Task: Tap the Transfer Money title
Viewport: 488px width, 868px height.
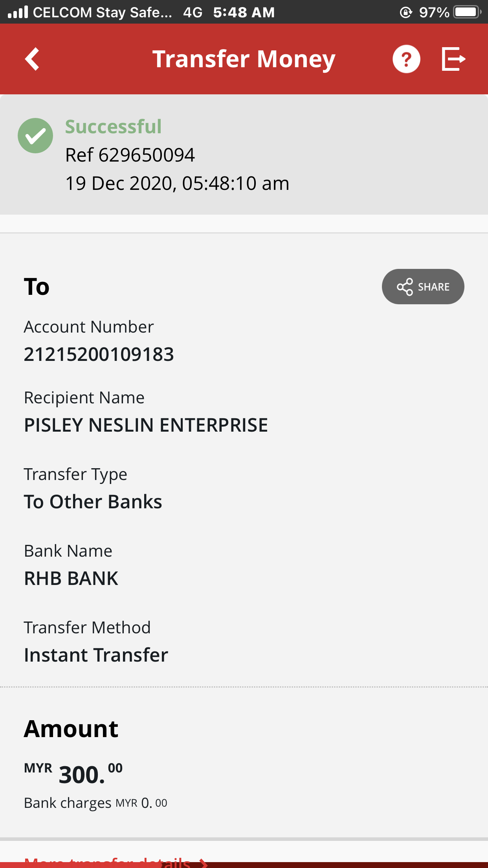Action: [244, 59]
